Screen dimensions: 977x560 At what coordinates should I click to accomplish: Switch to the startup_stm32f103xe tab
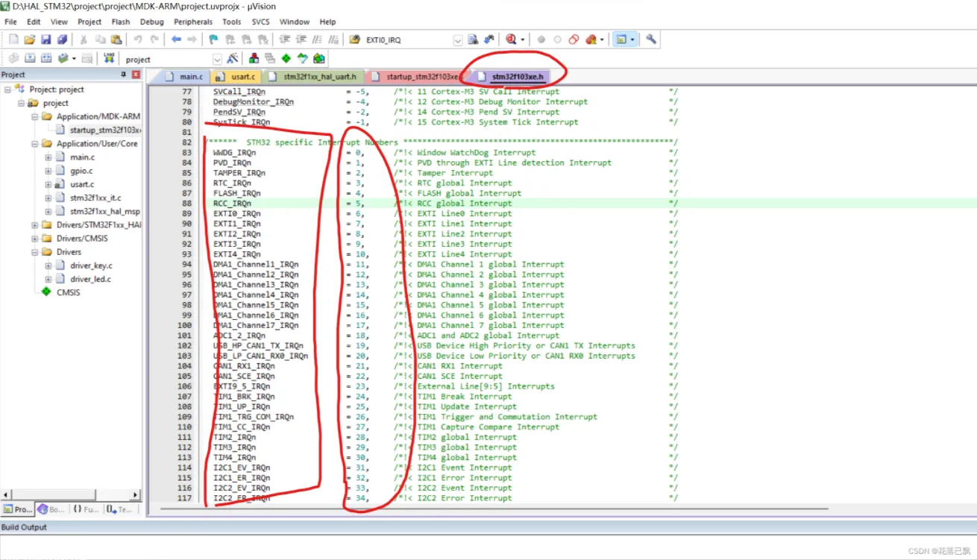(x=416, y=76)
